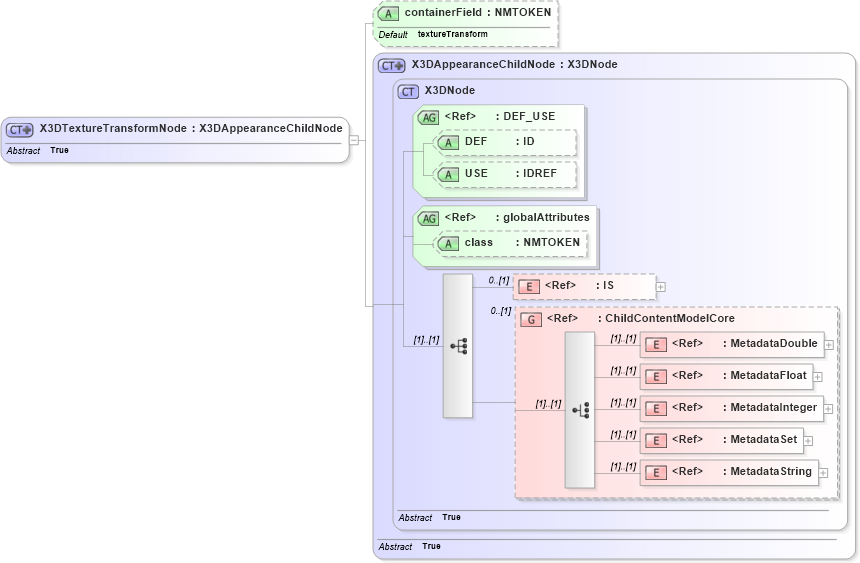Select the MetadataString reference label

click(742, 471)
